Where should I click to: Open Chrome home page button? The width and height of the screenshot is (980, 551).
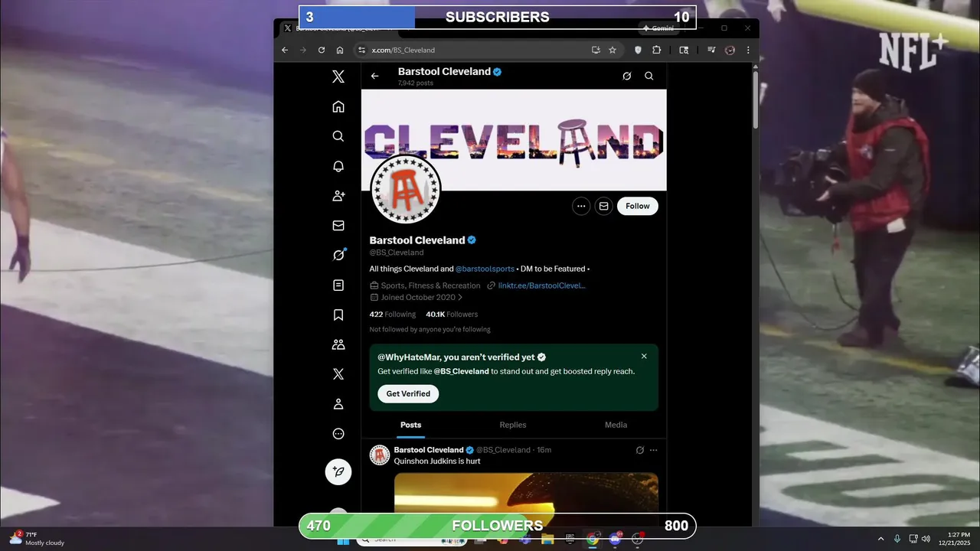[340, 50]
